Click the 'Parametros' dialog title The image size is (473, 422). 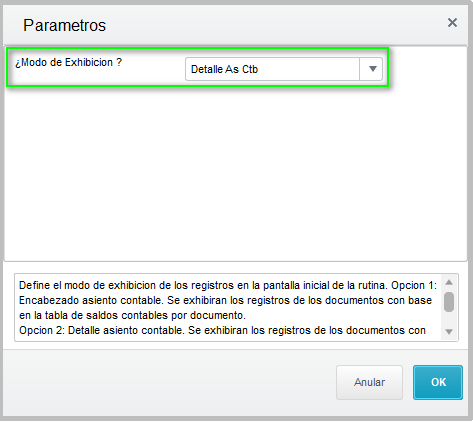pyautogui.click(x=64, y=25)
